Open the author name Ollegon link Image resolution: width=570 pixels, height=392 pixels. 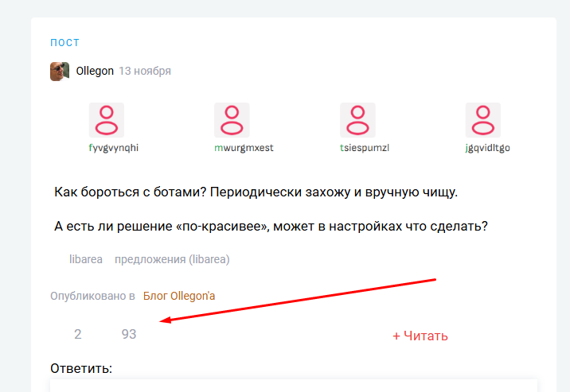click(x=95, y=71)
